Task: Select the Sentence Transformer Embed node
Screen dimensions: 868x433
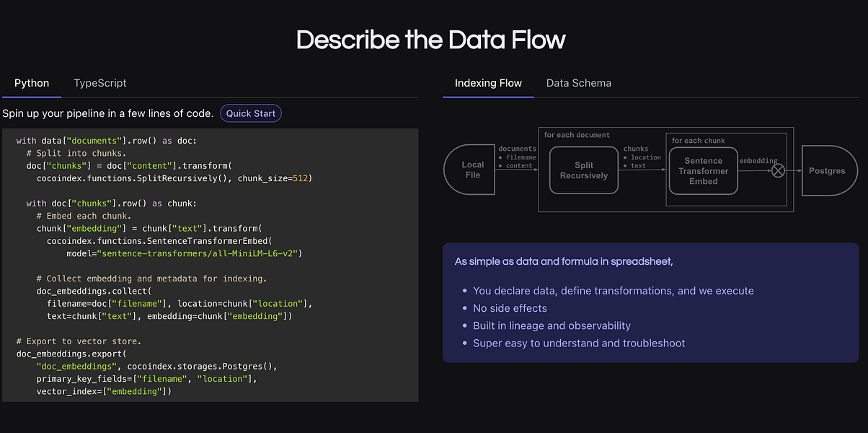Action: [704, 171]
